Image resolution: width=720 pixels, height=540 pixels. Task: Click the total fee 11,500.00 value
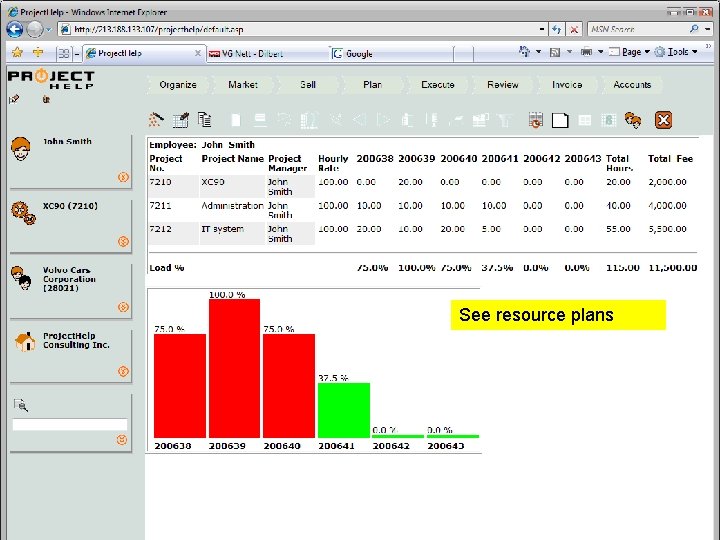click(x=673, y=268)
